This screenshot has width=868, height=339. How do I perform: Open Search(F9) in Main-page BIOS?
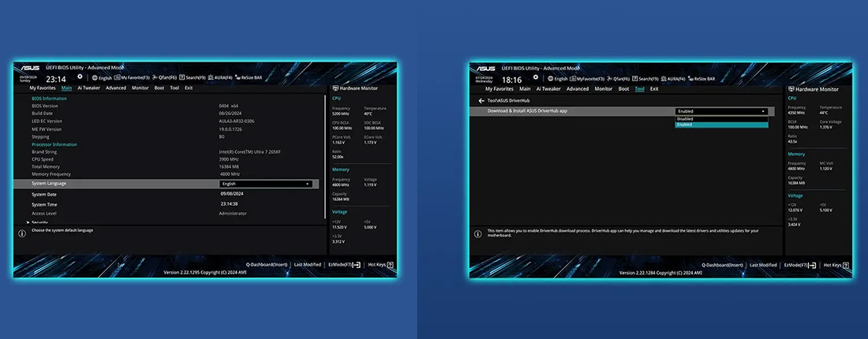click(192, 78)
